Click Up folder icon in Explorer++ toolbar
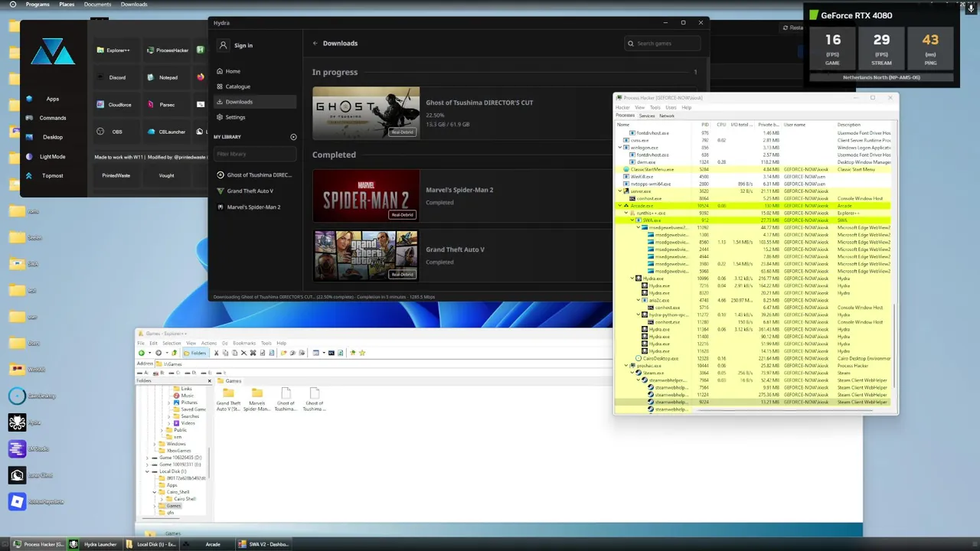Viewport: 980px width, 551px height. click(x=174, y=353)
